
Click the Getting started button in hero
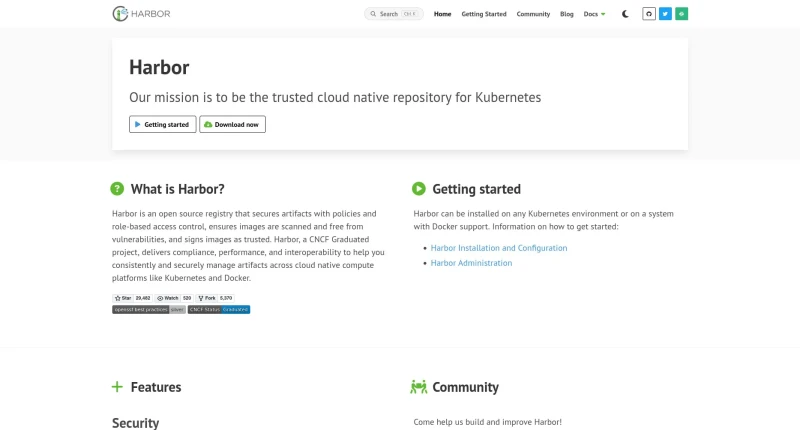(162, 124)
